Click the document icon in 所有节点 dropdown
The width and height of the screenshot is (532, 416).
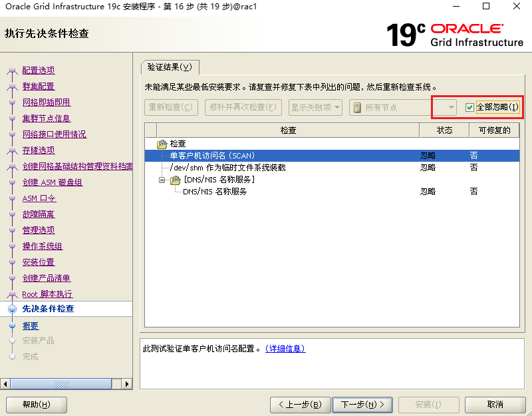pos(357,107)
